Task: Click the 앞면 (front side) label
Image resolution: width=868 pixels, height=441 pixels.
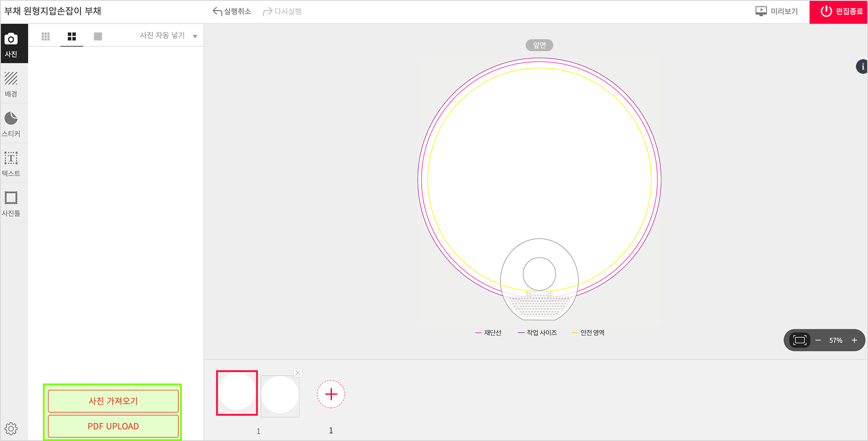Action: click(x=539, y=45)
